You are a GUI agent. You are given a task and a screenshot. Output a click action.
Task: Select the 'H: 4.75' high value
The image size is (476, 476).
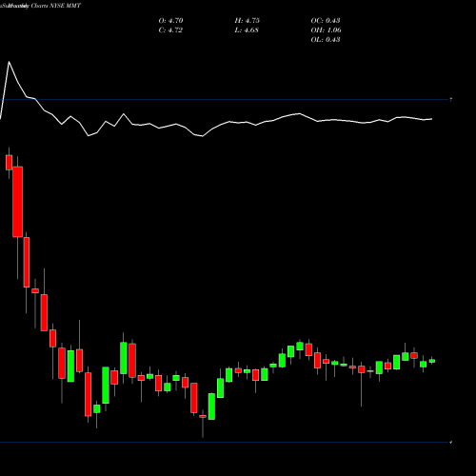click(248, 21)
